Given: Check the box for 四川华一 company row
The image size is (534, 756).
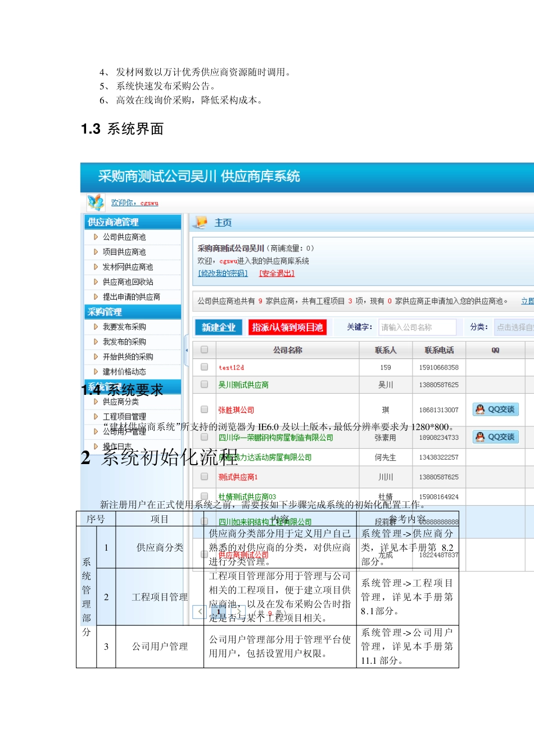Looking at the screenshot, I should tap(205, 437).
